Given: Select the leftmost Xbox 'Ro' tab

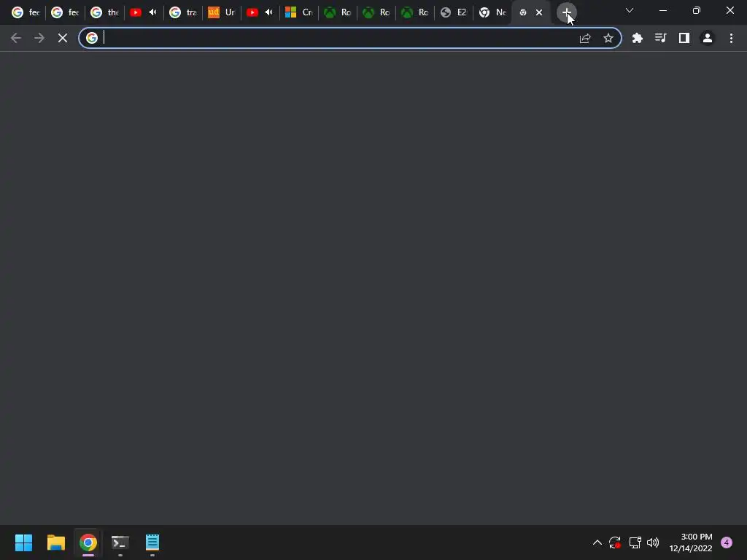Looking at the screenshot, I should point(338,12).
